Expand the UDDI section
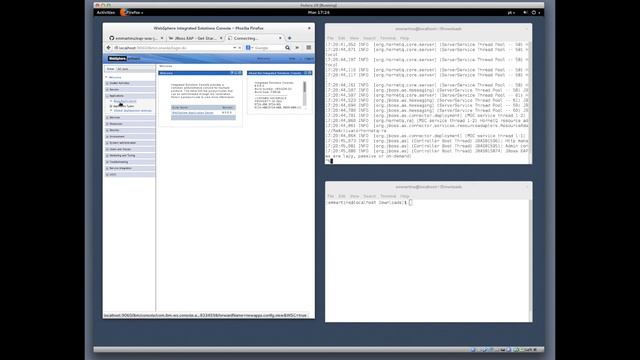640x360 pixels. point(130,175)
